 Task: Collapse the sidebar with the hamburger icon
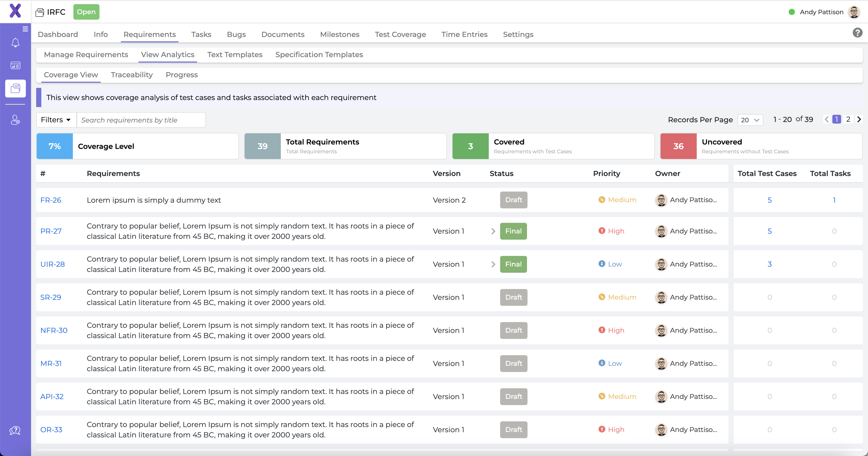(26, 29)
